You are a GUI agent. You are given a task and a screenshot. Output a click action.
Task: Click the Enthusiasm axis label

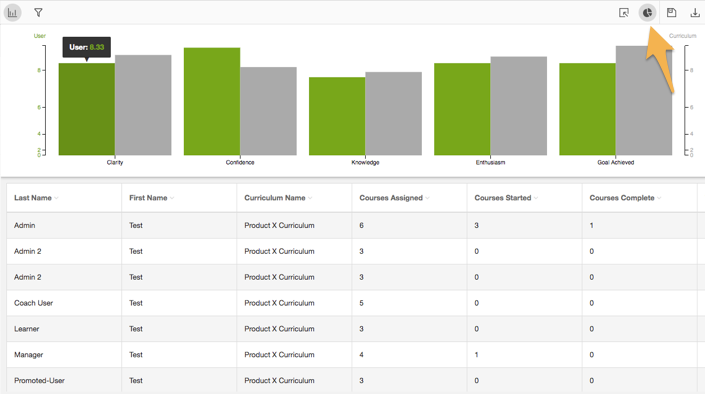point(491,162)
